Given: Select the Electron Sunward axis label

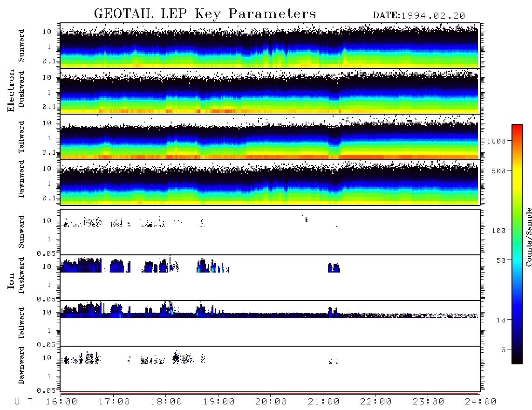Looking at the screenshot, I should click(21, 46).
